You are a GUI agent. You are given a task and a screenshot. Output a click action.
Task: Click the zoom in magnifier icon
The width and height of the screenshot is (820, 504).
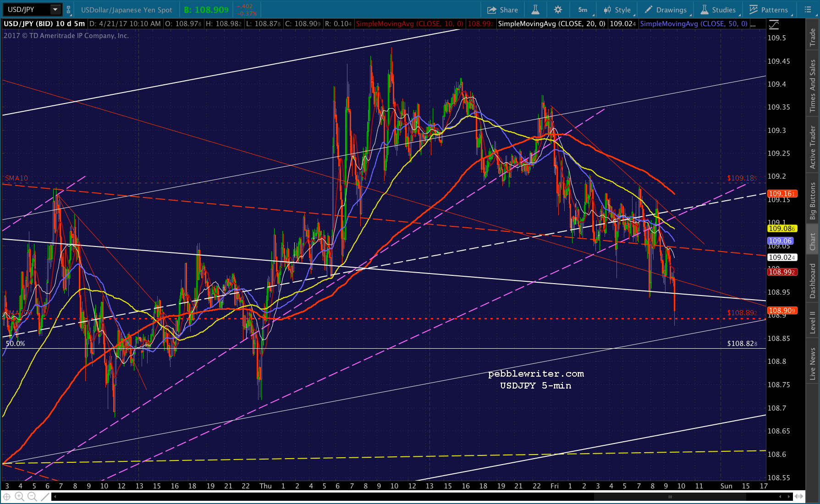click(x=19, y=496)
